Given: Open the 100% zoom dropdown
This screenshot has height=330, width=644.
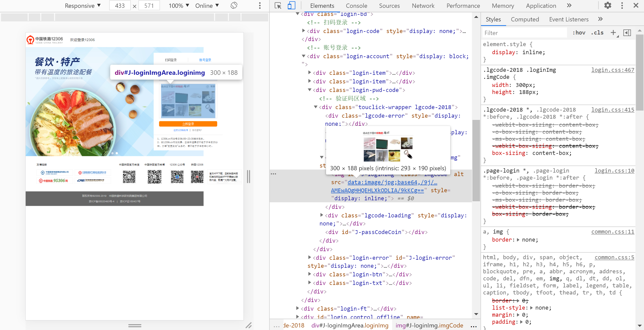Looking at the screenshot, I should pos(179,6).
